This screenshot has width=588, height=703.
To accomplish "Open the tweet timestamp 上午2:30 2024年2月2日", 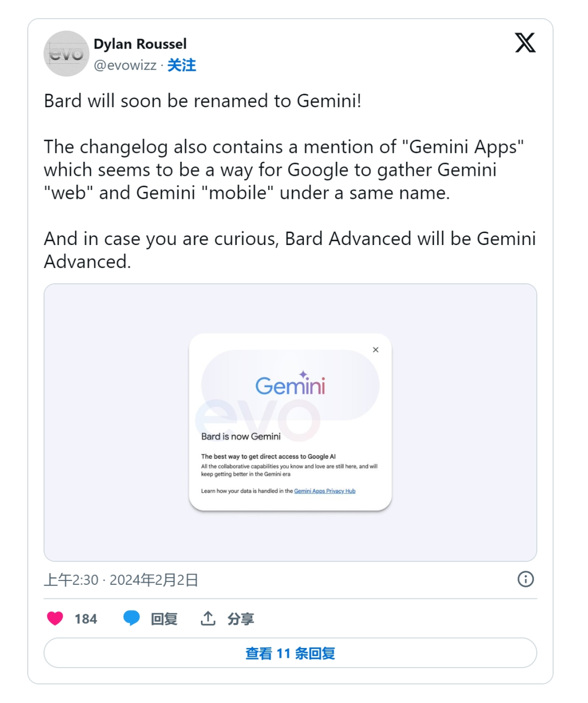I will pyautogui.click(x=121, y=580).
